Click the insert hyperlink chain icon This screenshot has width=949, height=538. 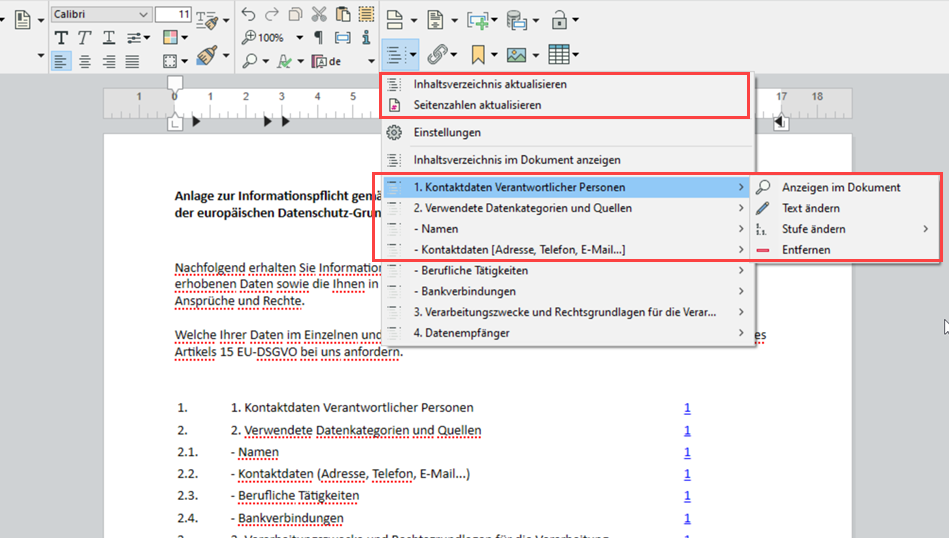tap(436, 54)
